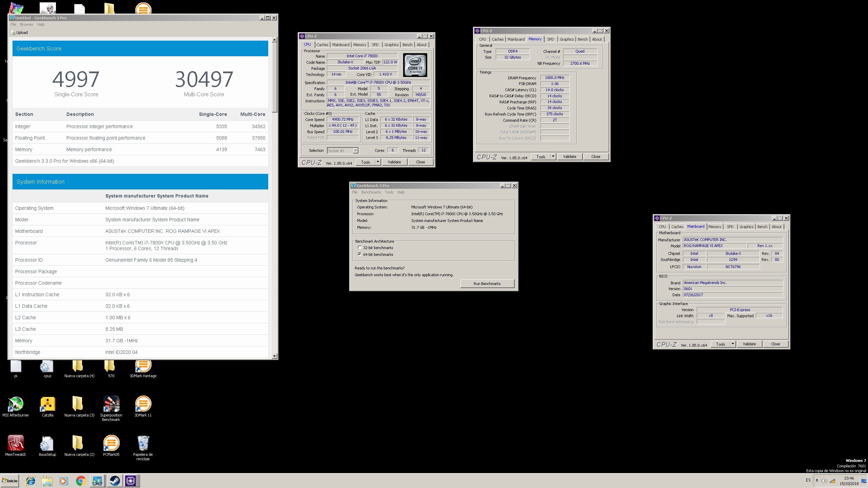Click the network signal tray icon
Image resolution: width=868 pixels, height=488 pixels.
click(832, 481)
